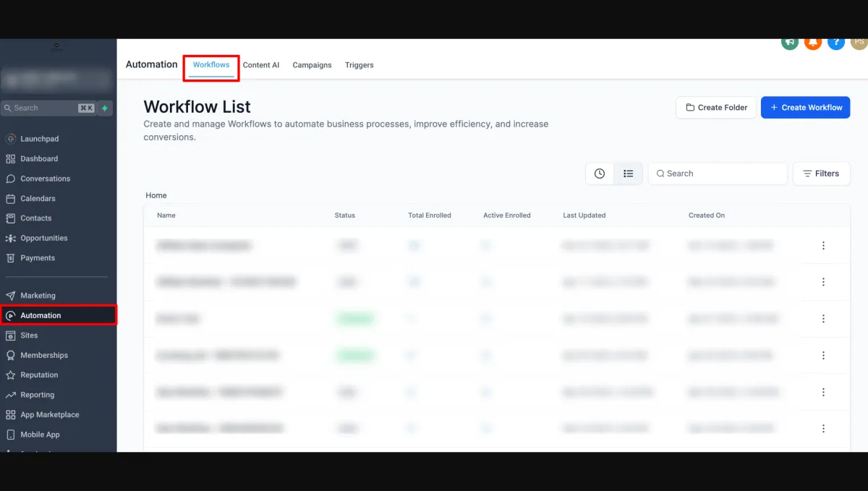This screenshot has width=868, height=491.
Task: Click the blue Create Workflow button
Action: (x=806, y=108)
